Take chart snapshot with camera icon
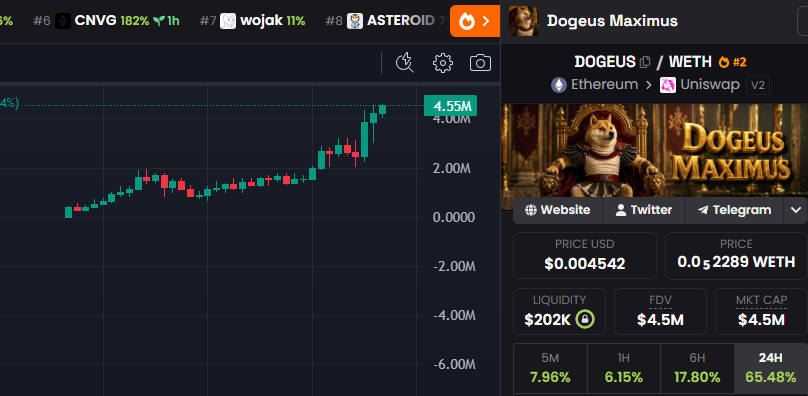 point(480,63)
